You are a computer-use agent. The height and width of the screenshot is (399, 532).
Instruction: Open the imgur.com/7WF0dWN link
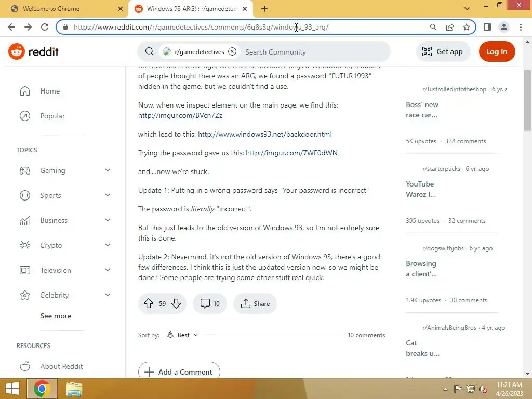pos(291,153)
